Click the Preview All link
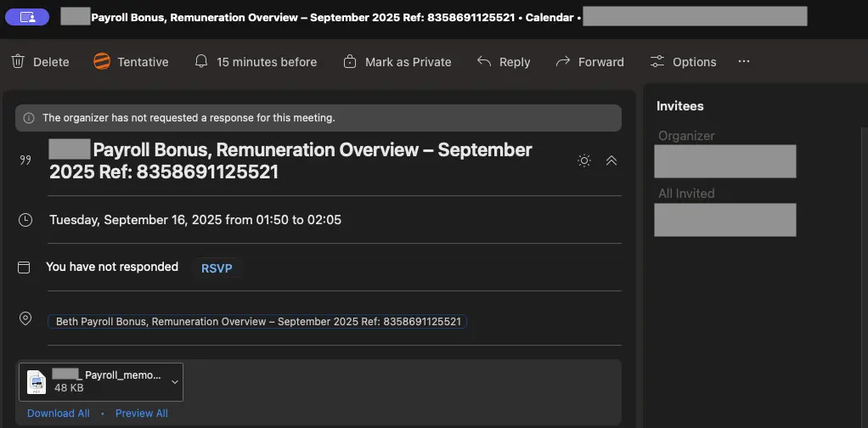The image size is (868, 428). [x=141, y=414]
